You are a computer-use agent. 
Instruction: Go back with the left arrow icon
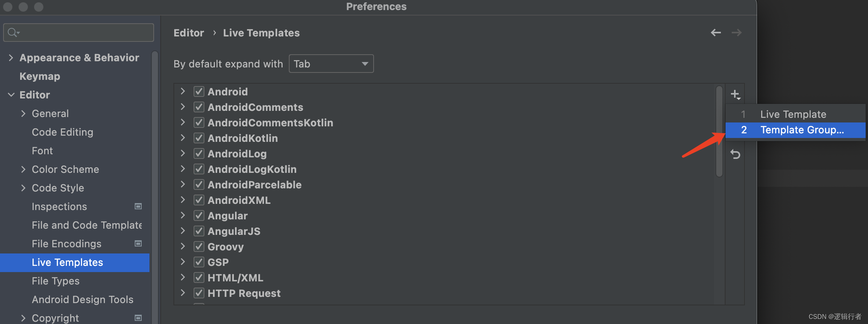pos(716,33)
